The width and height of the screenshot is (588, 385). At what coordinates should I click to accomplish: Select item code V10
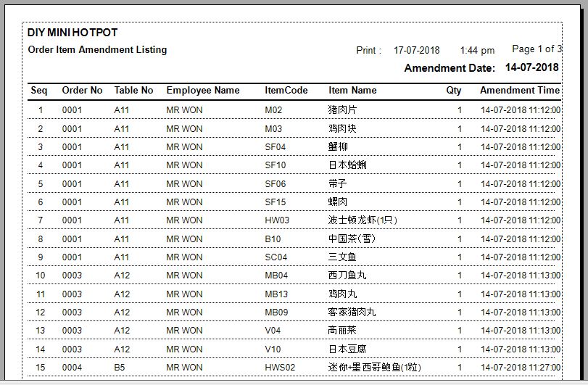(x=273, y=349)
